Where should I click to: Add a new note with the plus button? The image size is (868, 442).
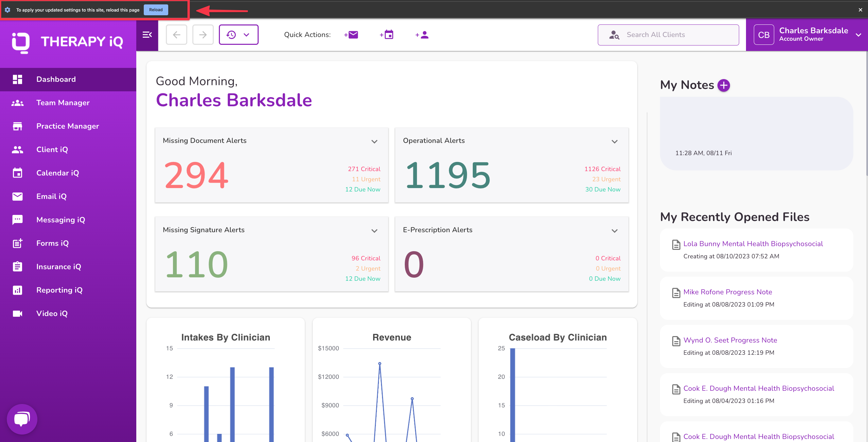point(724,85)
